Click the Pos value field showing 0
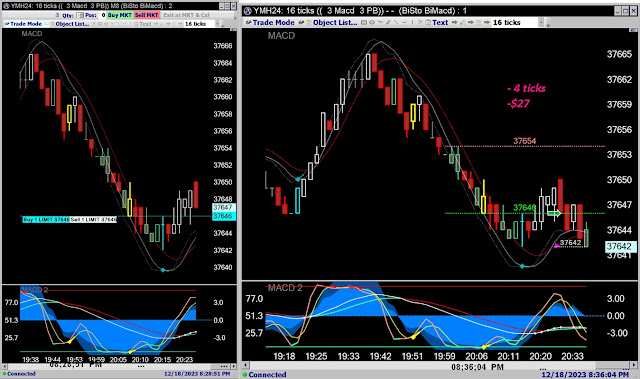 103,15
